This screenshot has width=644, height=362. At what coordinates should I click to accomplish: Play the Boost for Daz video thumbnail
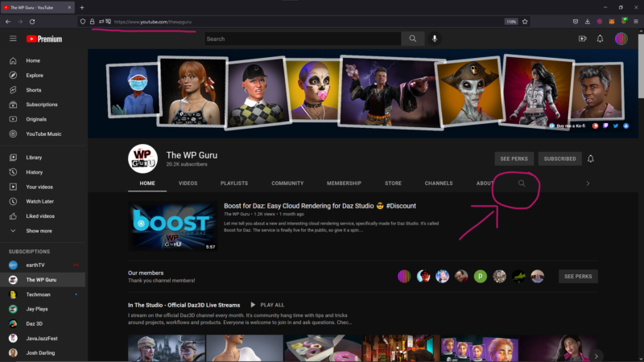click(172, 226)
